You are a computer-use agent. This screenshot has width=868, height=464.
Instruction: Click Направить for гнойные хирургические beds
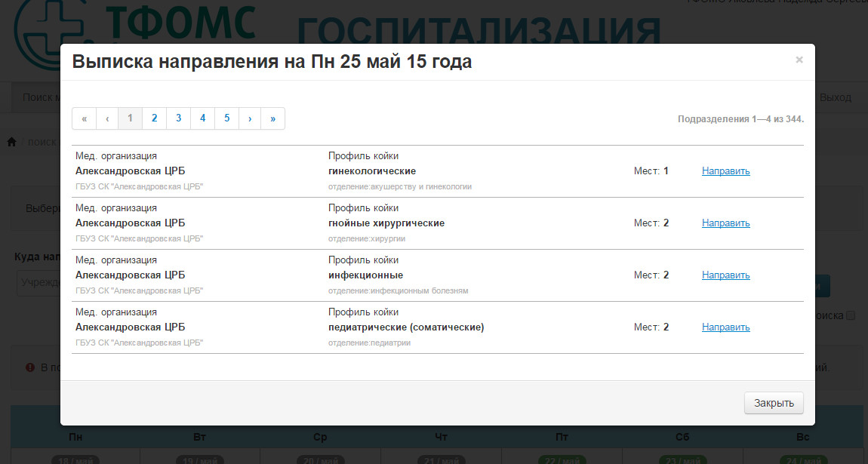726,223
